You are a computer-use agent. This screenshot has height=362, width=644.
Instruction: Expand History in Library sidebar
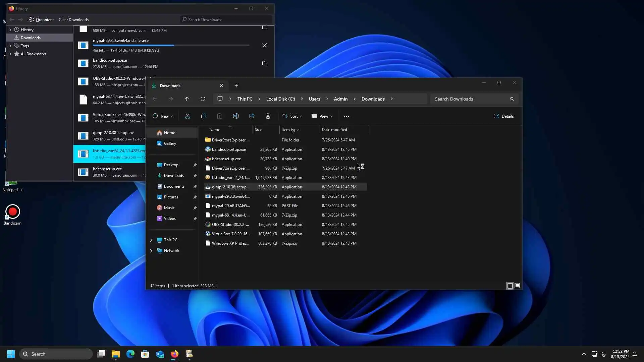coord(10,29)
